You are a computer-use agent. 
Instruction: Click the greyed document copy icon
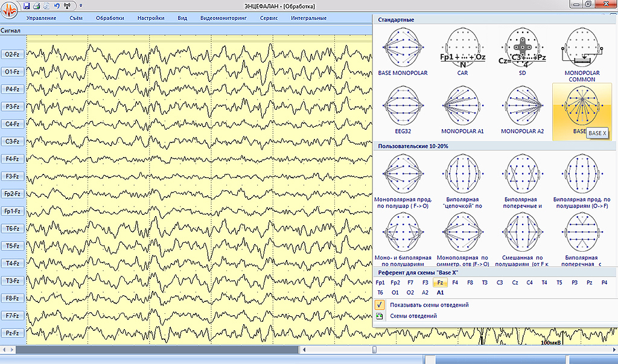click(x=46, y=6)
